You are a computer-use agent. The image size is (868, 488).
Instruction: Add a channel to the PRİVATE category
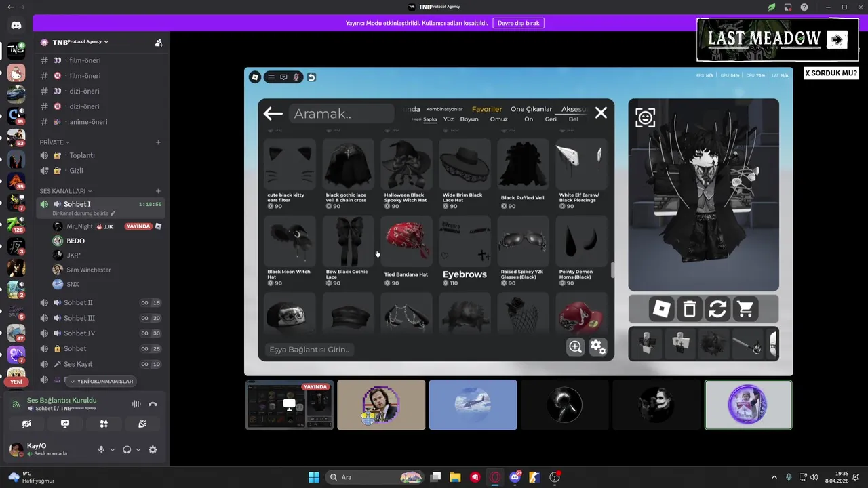click(x=158, y=142)
